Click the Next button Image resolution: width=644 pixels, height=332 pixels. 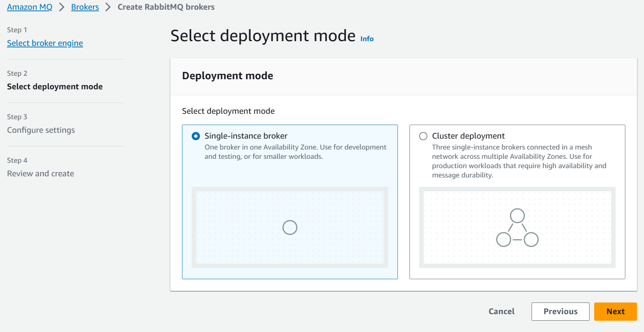[x=615, y=311]
